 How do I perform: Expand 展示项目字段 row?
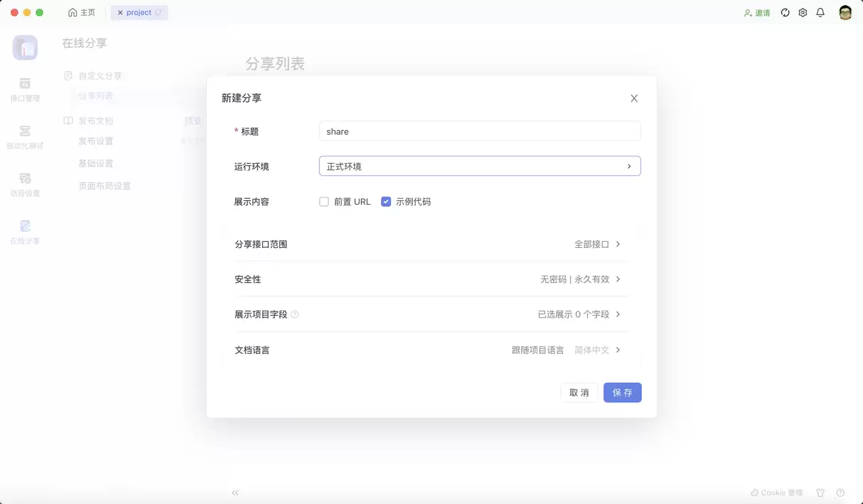coord(431,314)
